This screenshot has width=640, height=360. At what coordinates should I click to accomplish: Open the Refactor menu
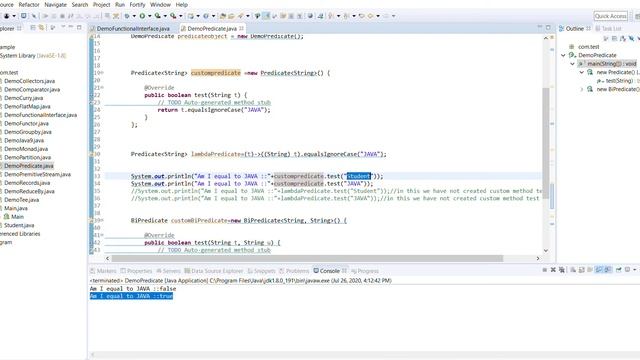29,4
